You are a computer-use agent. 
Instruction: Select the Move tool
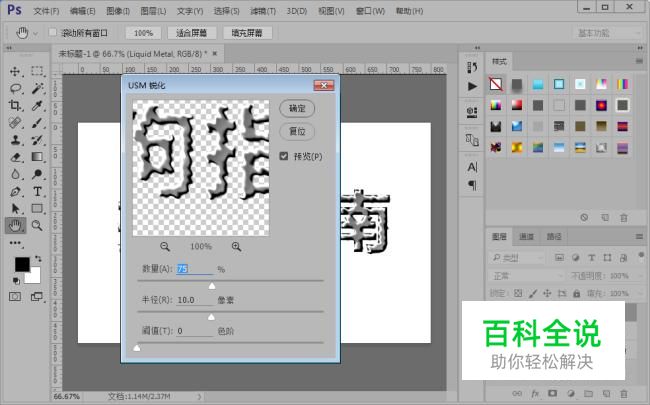[15, 71]
